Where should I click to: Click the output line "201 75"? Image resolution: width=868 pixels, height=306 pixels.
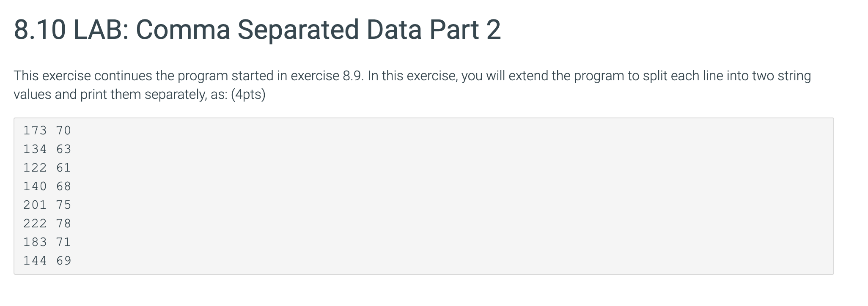(x=47, y=205)
